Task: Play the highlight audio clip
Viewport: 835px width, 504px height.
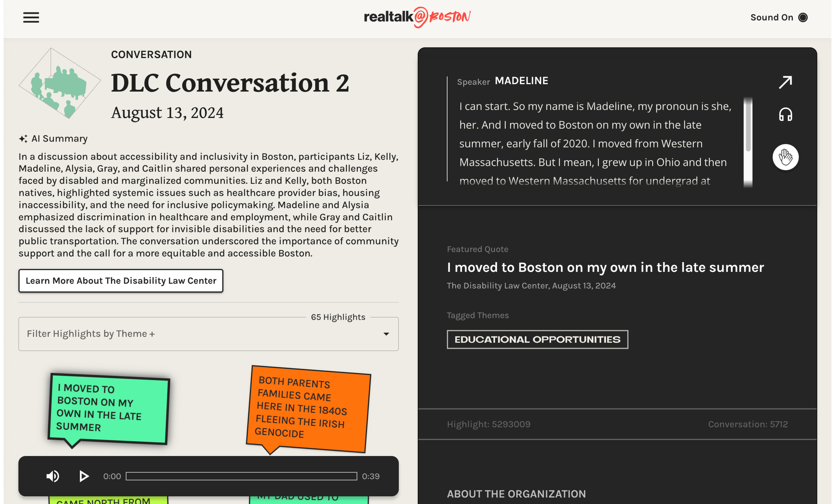Action: point(84,476)
